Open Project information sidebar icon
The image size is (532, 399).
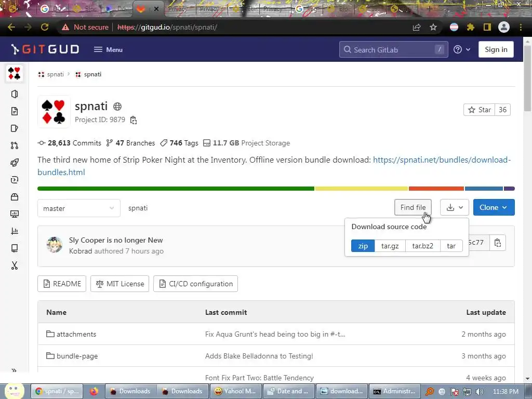pyautogui.click(x=14, y=94)
